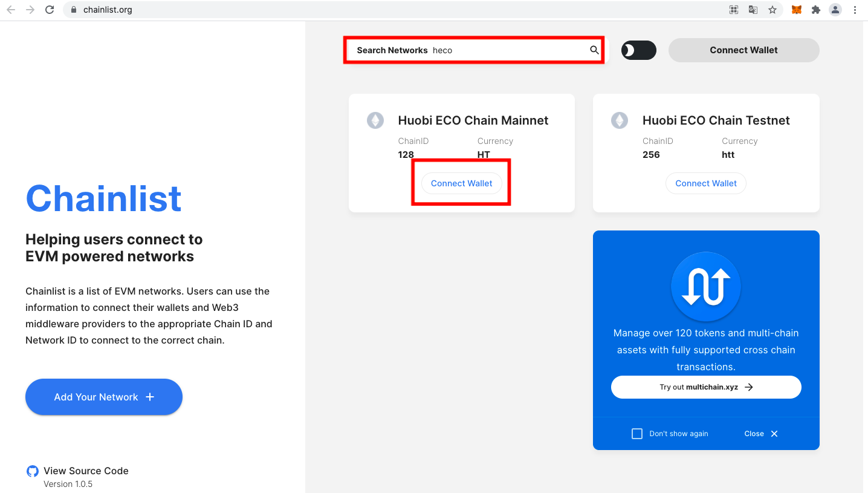Click the Version 1.0.5 text
868x493 pixels.
[x=68, y=484]
